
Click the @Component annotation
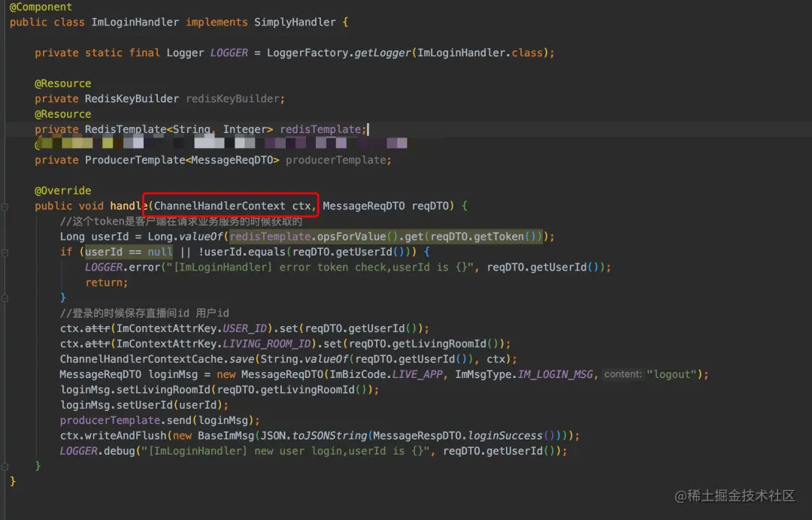41,7
